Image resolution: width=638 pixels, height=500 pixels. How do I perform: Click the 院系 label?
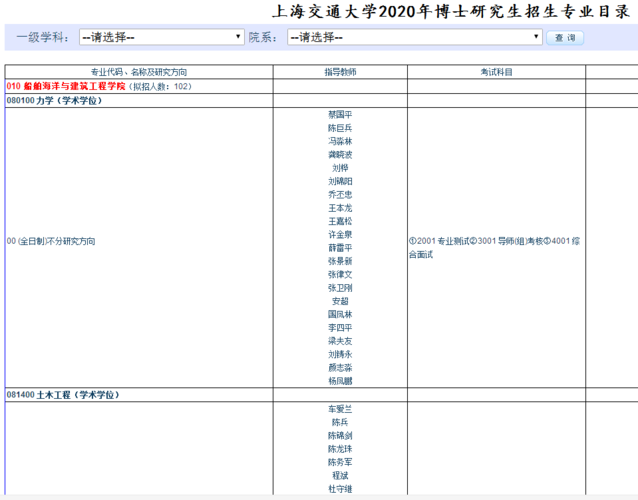pos(263,37)
